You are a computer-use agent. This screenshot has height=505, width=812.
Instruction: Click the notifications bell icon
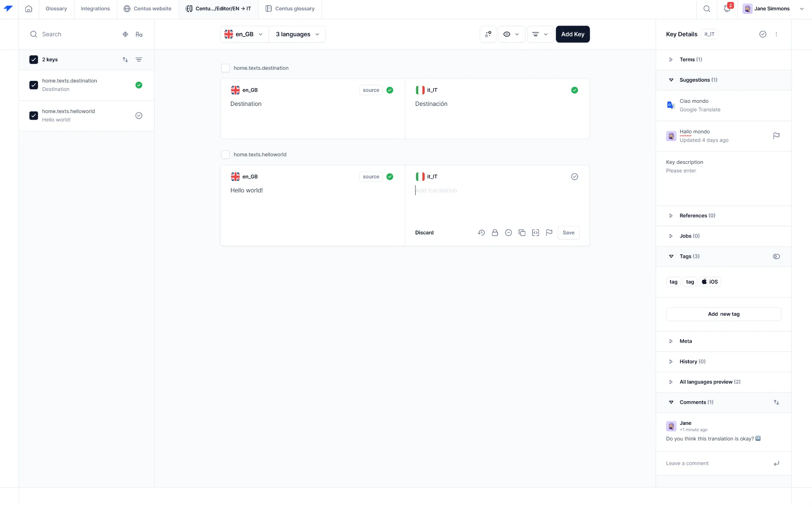[727, 8]
